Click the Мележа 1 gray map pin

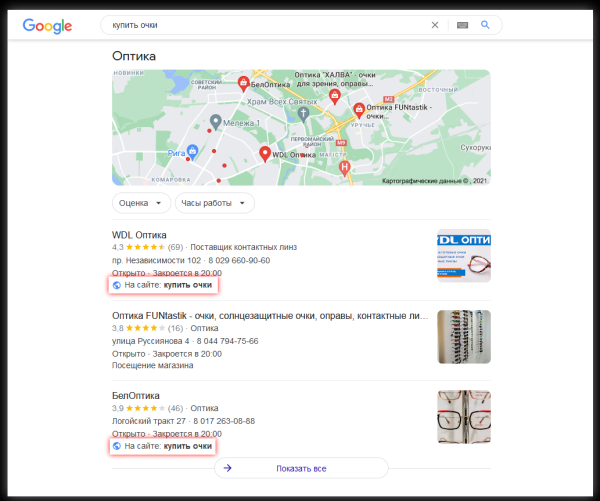(x=214, y=122)
